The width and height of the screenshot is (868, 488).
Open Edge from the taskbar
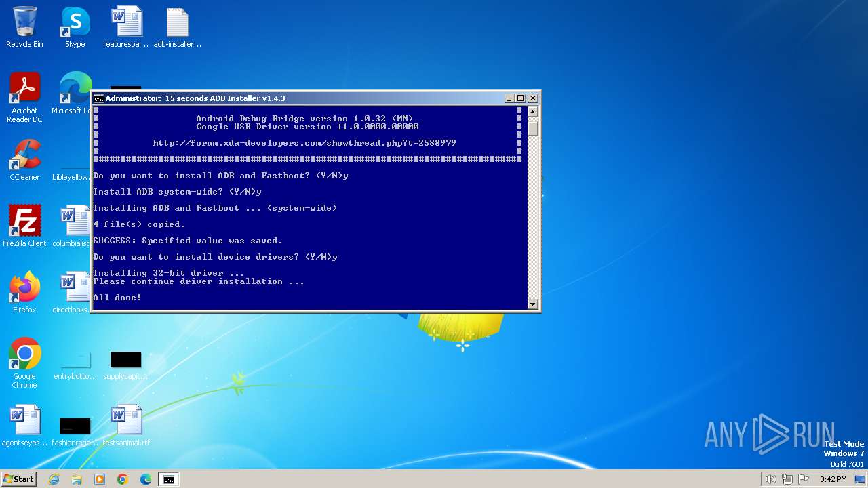pyautogui.click(x=146, y=479)
